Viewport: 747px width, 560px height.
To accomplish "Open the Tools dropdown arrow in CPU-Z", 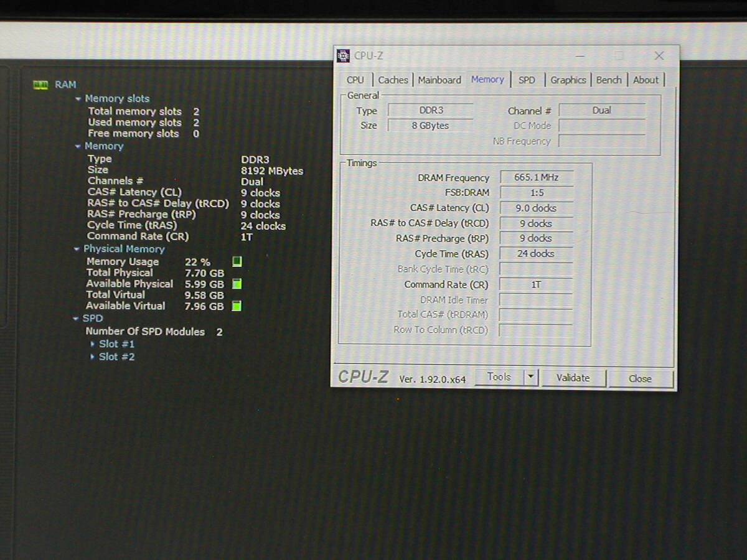I will pos(530,377).
